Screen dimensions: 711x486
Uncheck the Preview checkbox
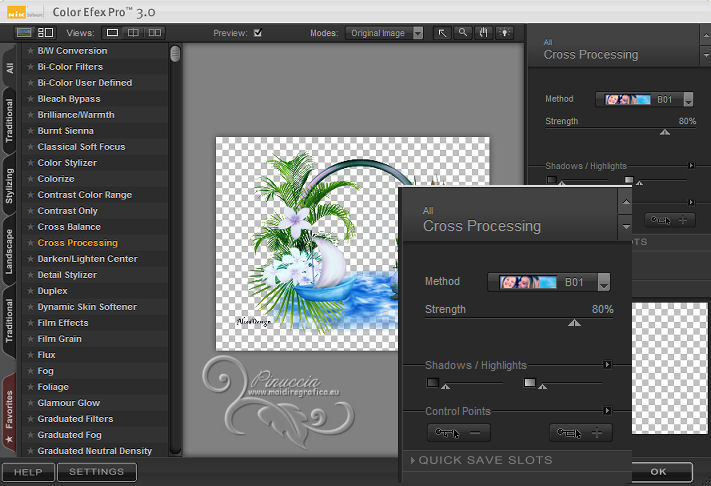pyautogui.click(x=258, y=33)
